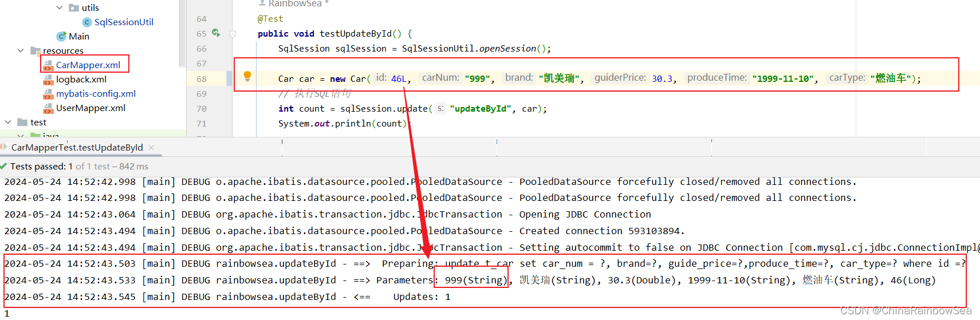Select the test folder
The height and width of the screenshot is (320, 980).
tap(38, 122)
